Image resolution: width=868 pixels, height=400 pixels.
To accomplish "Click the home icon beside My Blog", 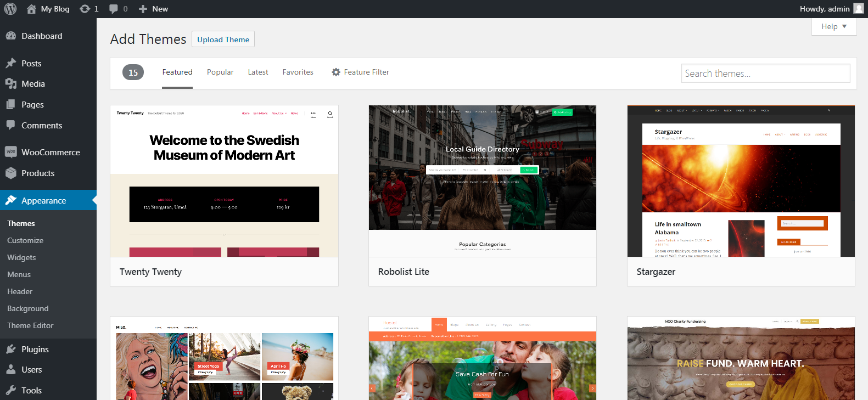I will [31, 9].
